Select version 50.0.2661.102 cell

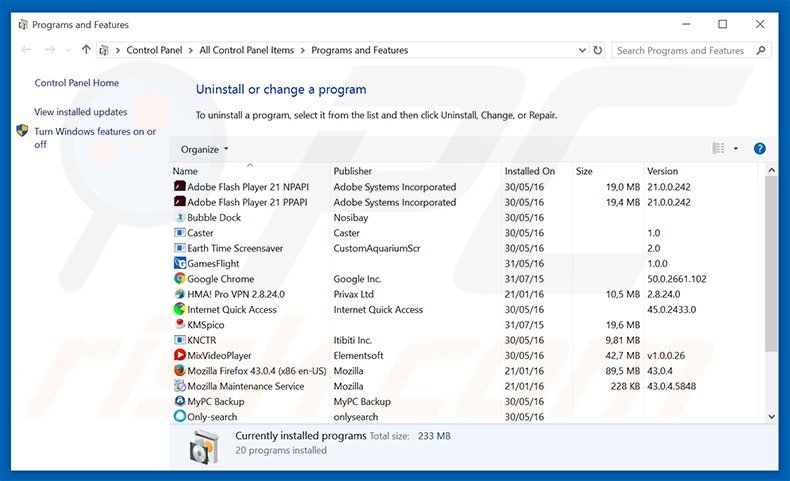coord(677,279)
